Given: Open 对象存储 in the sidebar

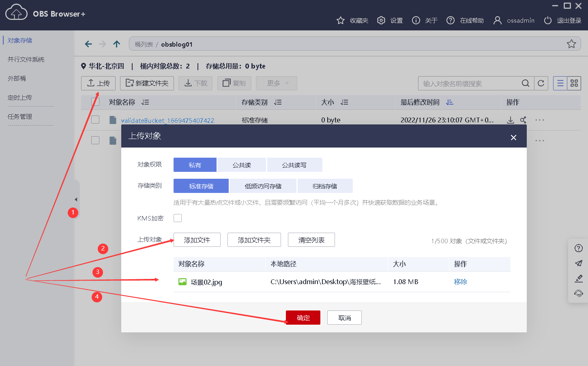Looking at the screenshot, I should point(20,41).
